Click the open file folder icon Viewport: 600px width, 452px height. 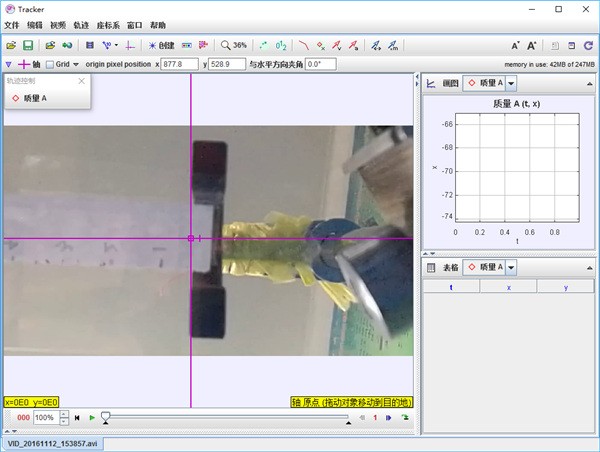point(11,45)
